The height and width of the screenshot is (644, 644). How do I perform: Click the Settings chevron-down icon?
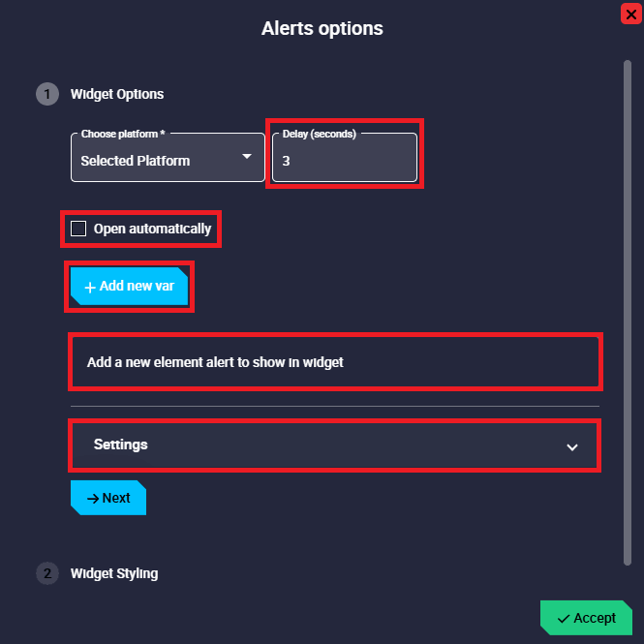point(572,446)
